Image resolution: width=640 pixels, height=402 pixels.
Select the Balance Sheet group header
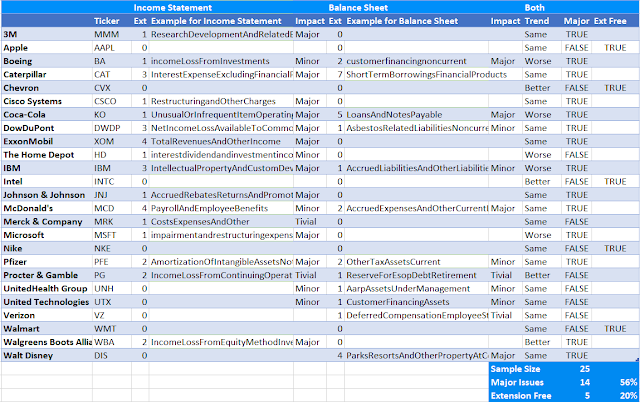358,7
